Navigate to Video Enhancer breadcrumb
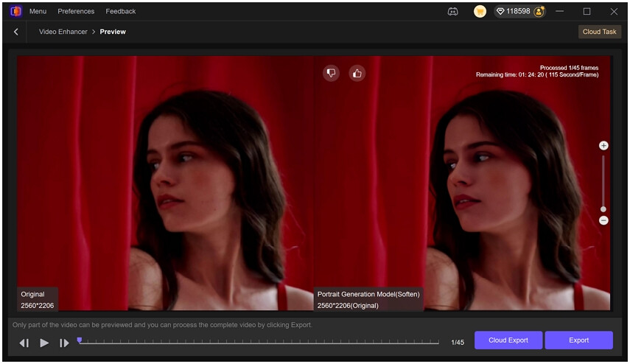 click(x=63, y=32)
